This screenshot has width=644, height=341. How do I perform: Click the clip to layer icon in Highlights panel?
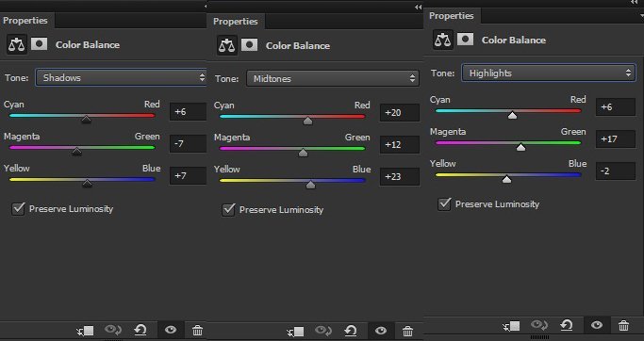(511, 326)
